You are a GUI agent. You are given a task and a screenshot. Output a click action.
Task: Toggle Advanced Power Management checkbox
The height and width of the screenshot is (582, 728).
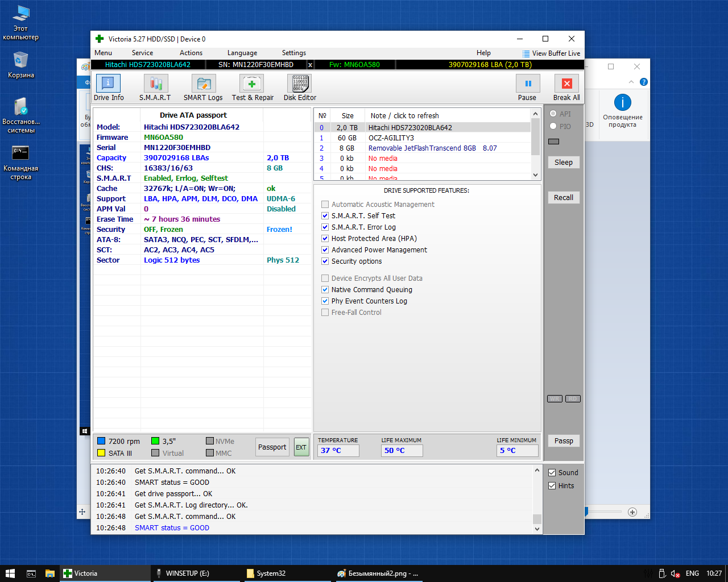coord(325,250)
